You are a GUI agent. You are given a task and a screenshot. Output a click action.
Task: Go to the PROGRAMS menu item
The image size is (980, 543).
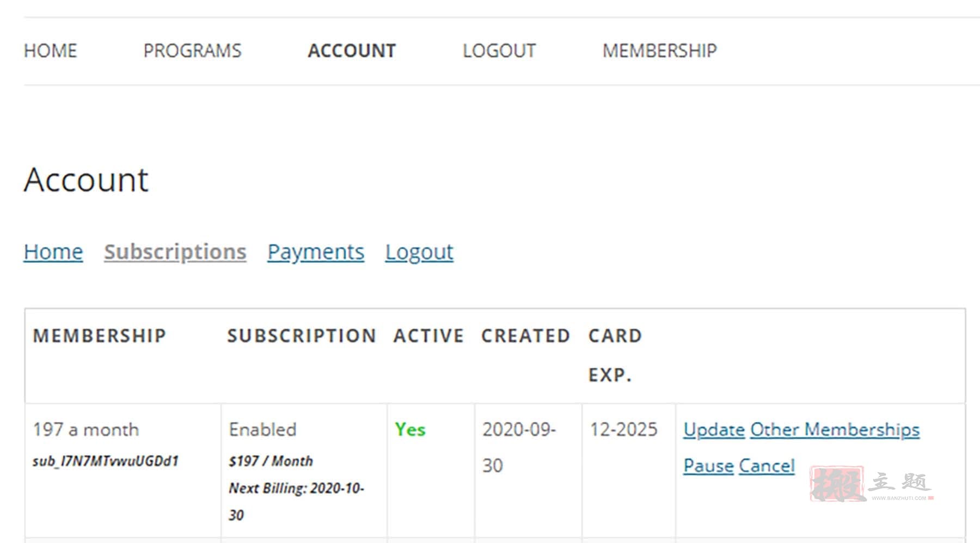pyautogui.click(x=192, y=51)
